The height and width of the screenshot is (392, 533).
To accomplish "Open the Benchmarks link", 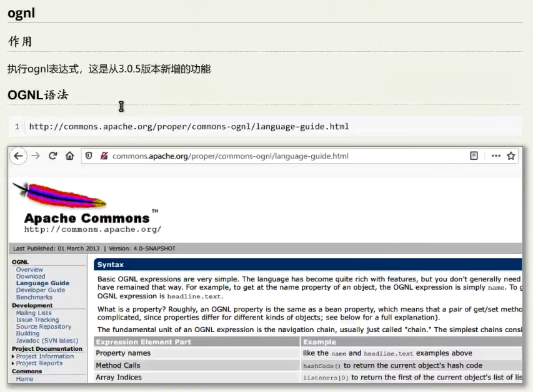I will click(x=34, y=297).
